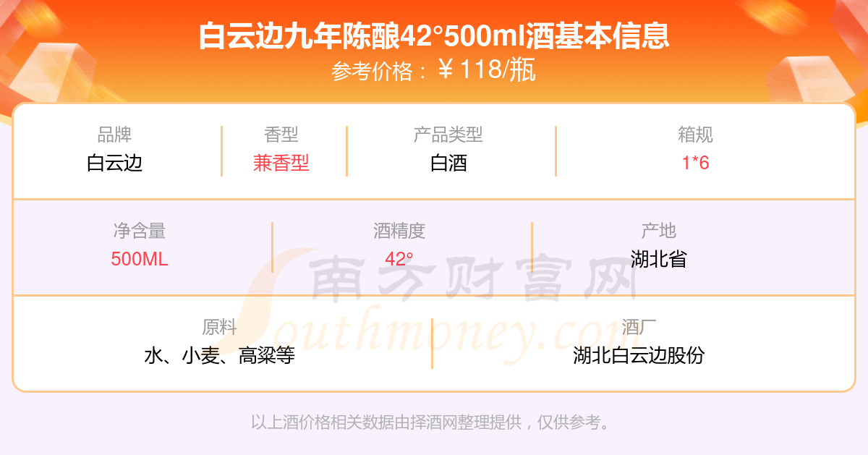
Task: Click the origin value 湖北省
Action: click(x=659, y=259)
